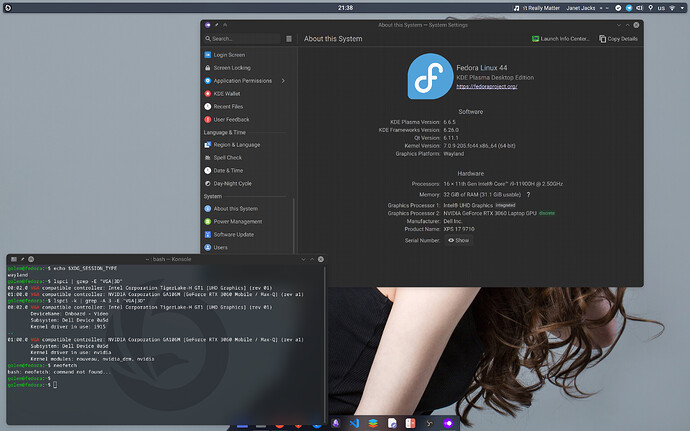This screenshot has width=690, height=431.
Task: Click the Konsole titlebar terminal icon
Action: click(14, 259)
